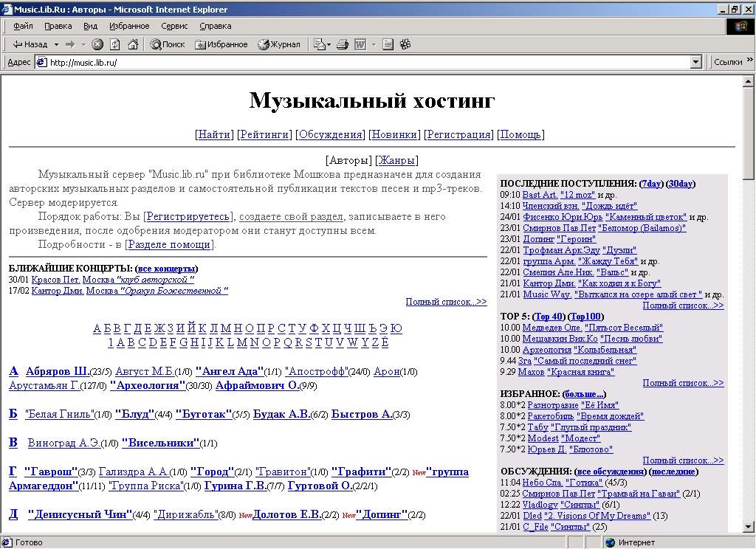Image resolution: width=756 pixels, height=549 pixels.
Task: Open the Сервис menu
Action: pos(174,26)
